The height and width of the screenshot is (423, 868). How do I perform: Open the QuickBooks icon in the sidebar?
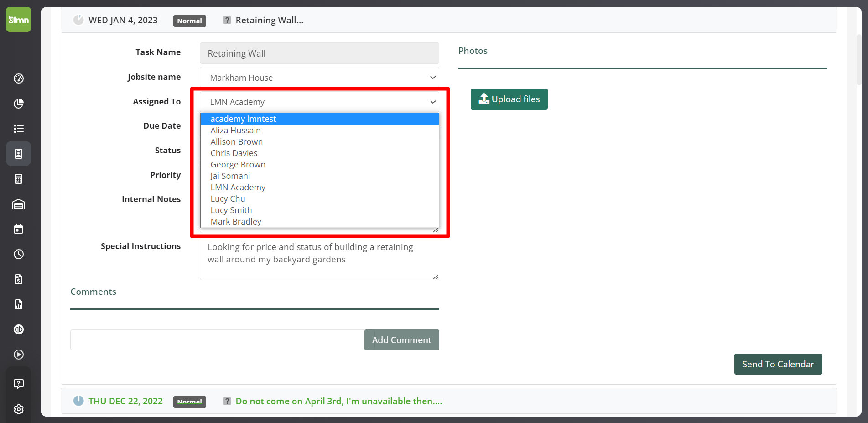coord(19,329)
